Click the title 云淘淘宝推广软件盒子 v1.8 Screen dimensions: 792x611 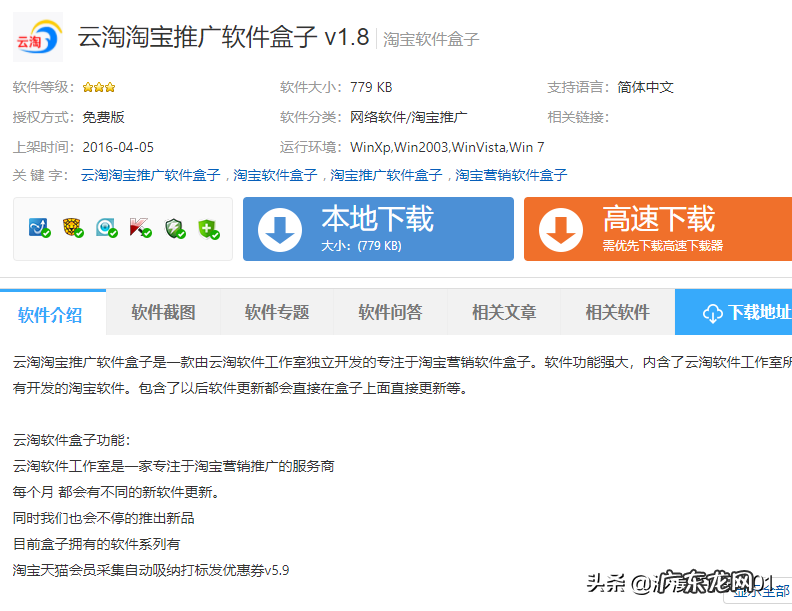223,37
